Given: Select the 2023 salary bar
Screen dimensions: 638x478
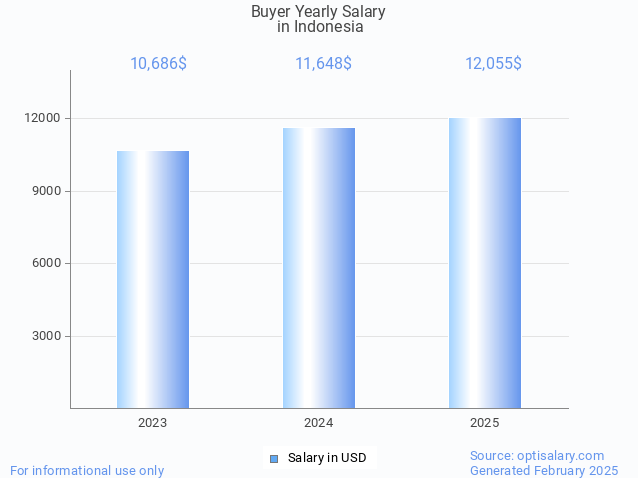Looking at the screenshot, I should click(x=153, y=279).
